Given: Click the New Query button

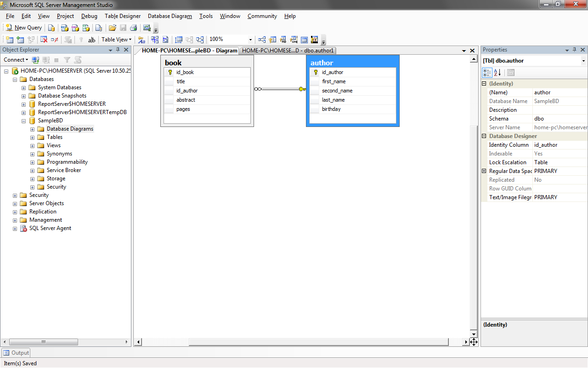Looking at the screenshot, I should (24, 28).
